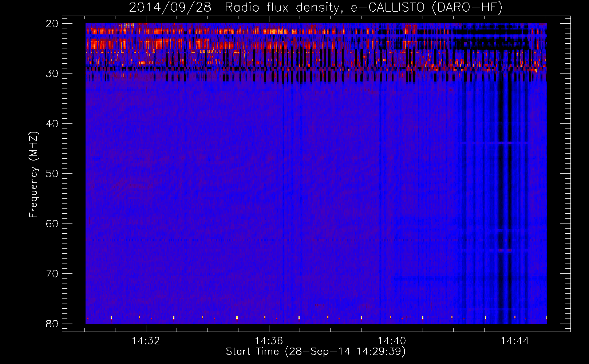Click the 14:44 time tick label
The image size is (589, 364).
click(x=515, y=341)
